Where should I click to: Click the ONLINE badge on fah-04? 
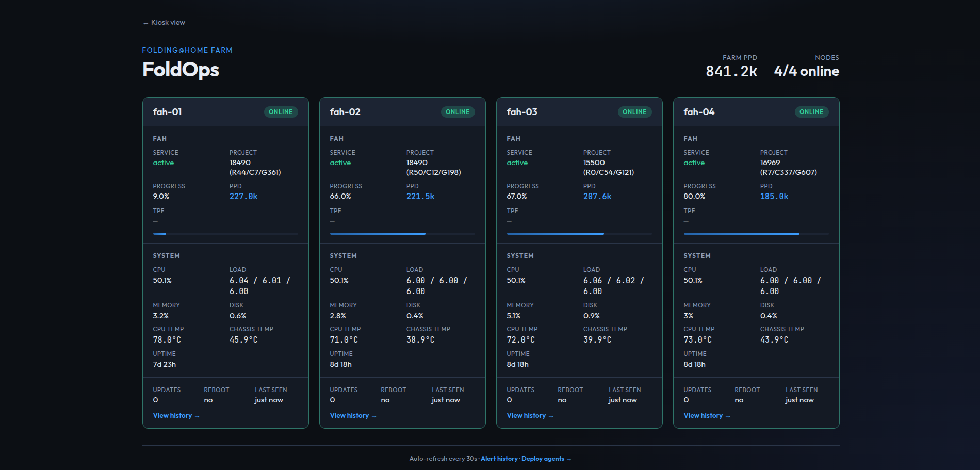coord(811,112)
